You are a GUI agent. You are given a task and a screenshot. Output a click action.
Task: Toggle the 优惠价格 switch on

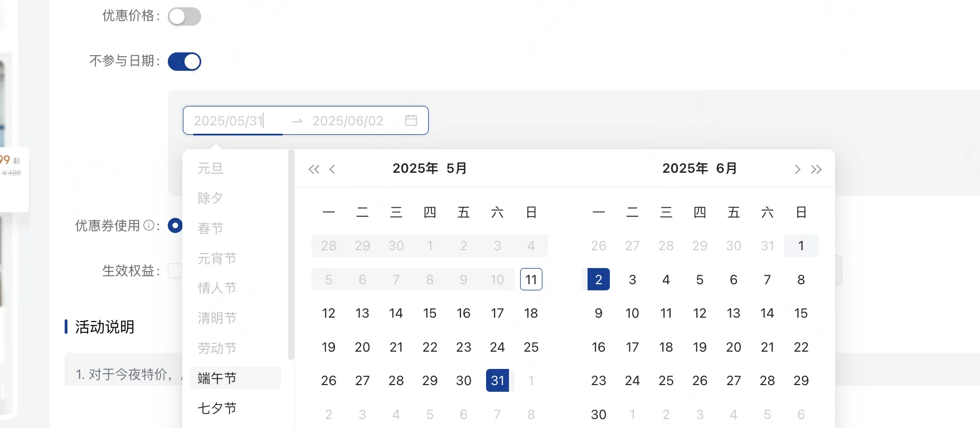tap(185, 17)
